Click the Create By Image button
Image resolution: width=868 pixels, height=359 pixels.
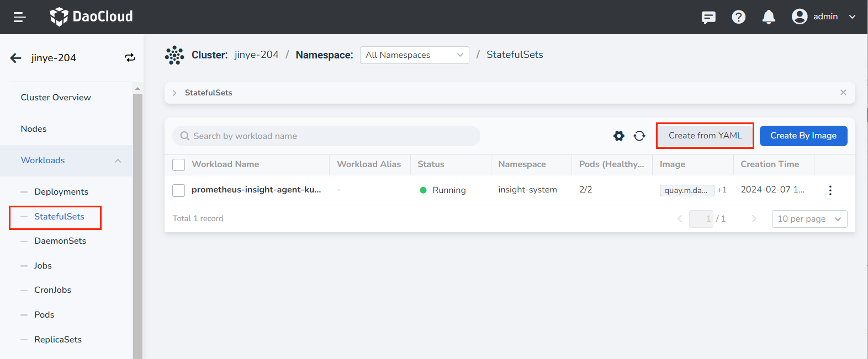click(x=803, y=136)
